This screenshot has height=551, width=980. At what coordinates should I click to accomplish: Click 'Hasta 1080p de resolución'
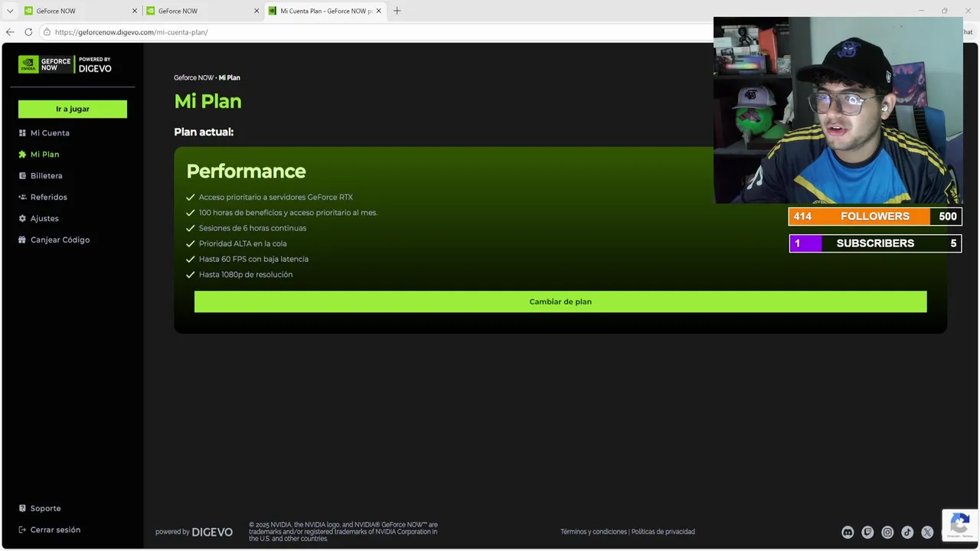[246, 275]
